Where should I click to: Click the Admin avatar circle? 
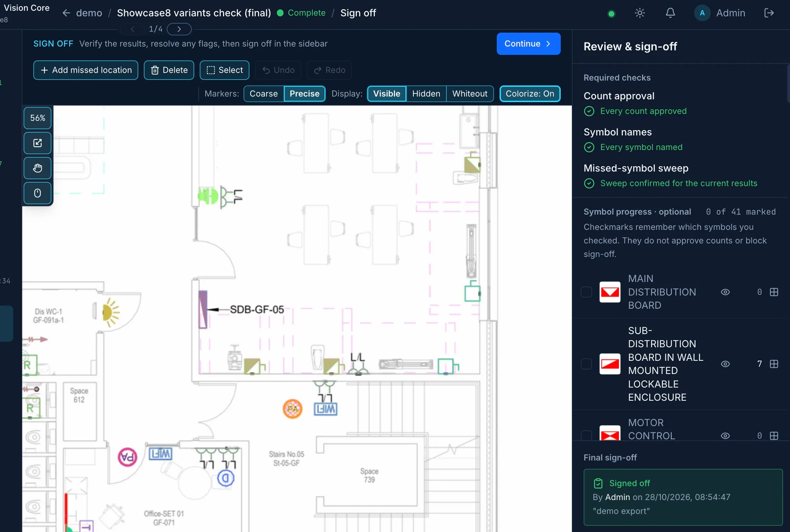click(702, 13)
